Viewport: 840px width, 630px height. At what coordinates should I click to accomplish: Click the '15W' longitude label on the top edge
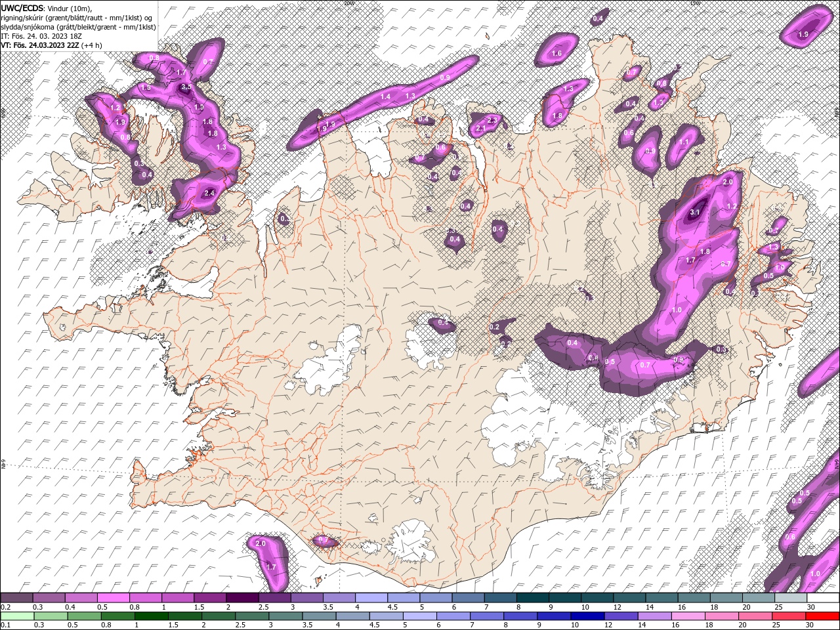[x=695, y=3]
